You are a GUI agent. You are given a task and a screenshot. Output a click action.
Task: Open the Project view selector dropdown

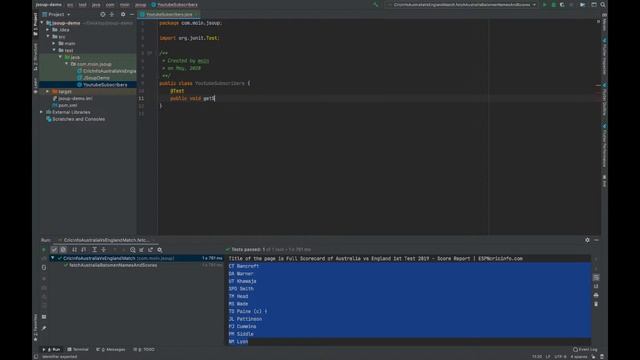click(x=56, y=14)
